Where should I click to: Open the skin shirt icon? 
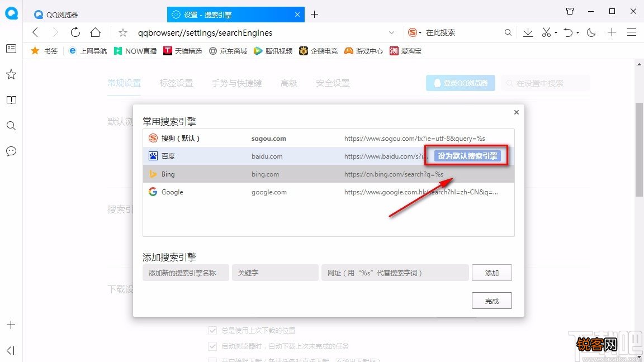pyautogui.click(x=570, y=11)
